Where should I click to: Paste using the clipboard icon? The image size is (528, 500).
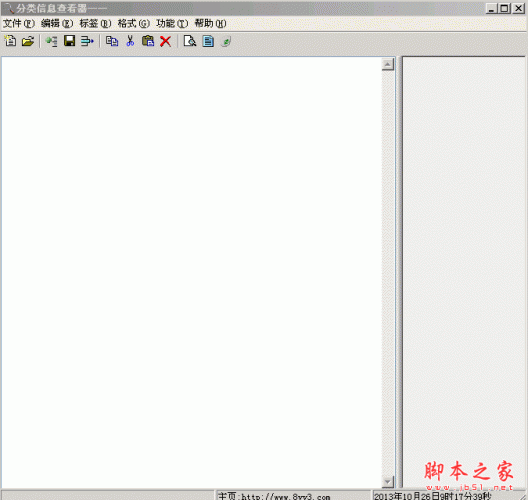148,41
